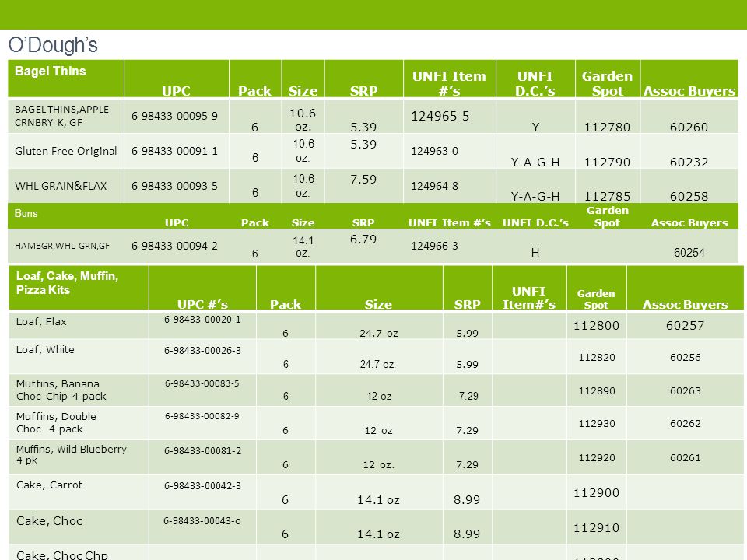Select Assoc Buyers value 60254
The image size is (747, 560).
[689, 252]
